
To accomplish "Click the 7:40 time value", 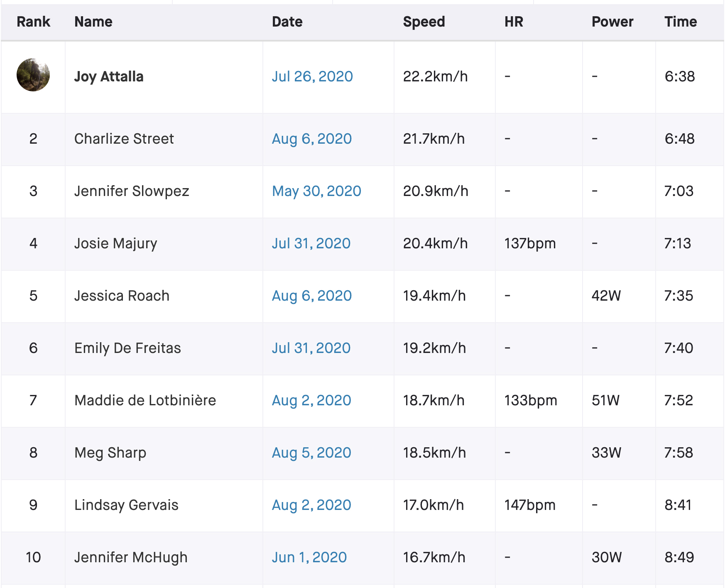I will (x=679, y=348).
